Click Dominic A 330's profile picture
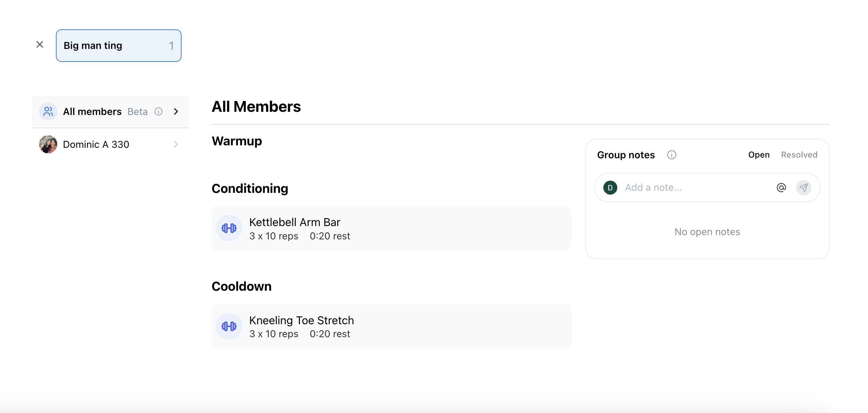The image size is (868, 413). tap(48, 144)
